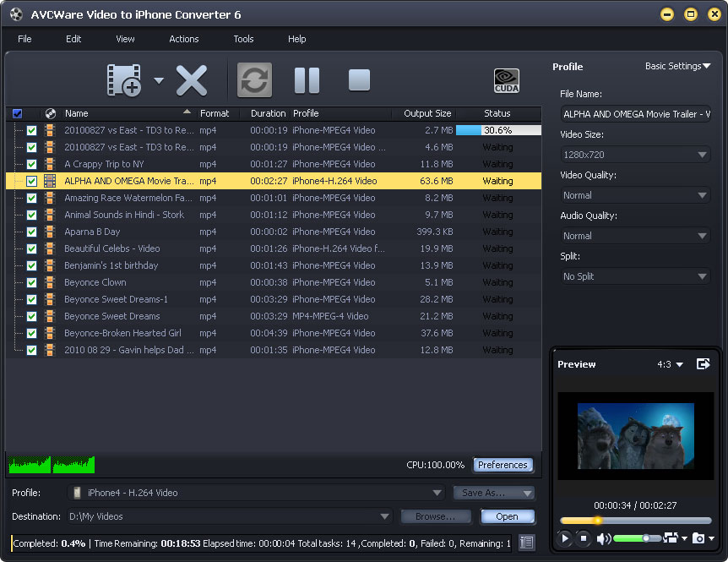Click the disc icon in the list header
728x562 pixels.
[51, 113]
